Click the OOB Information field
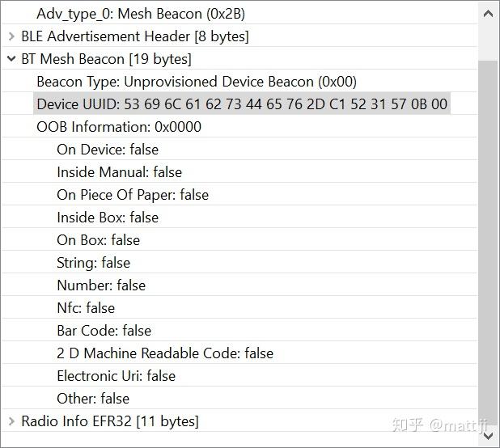This screenshot has height=448, width=500. [119, 127]
